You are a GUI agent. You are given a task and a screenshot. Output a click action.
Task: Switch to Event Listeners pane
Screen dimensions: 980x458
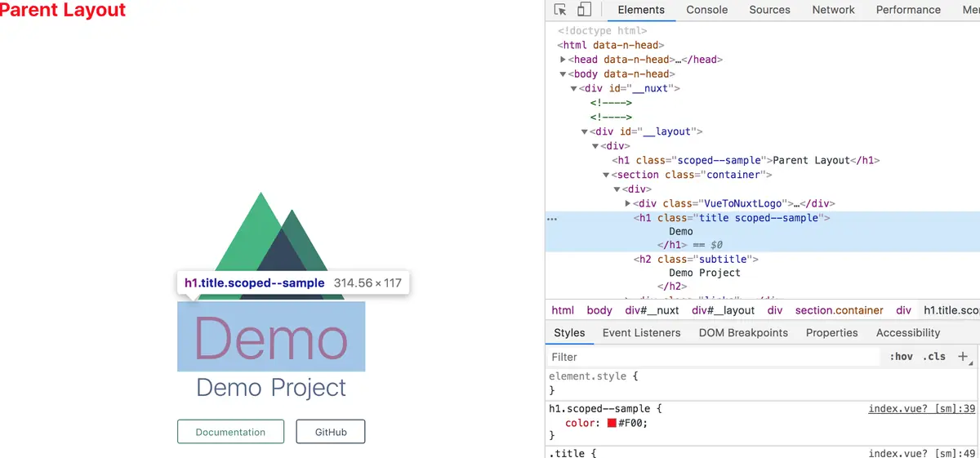coord(641,333)
